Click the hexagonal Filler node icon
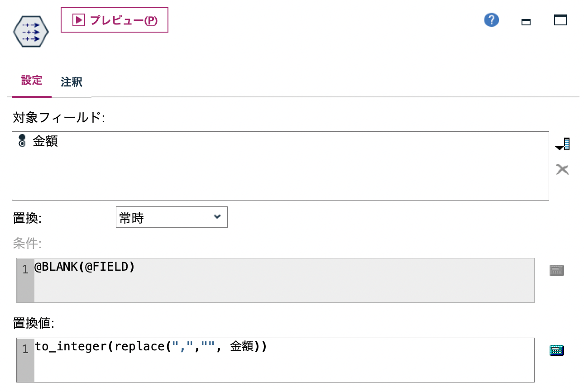This screenshot has width=584, height=392. 30,31
